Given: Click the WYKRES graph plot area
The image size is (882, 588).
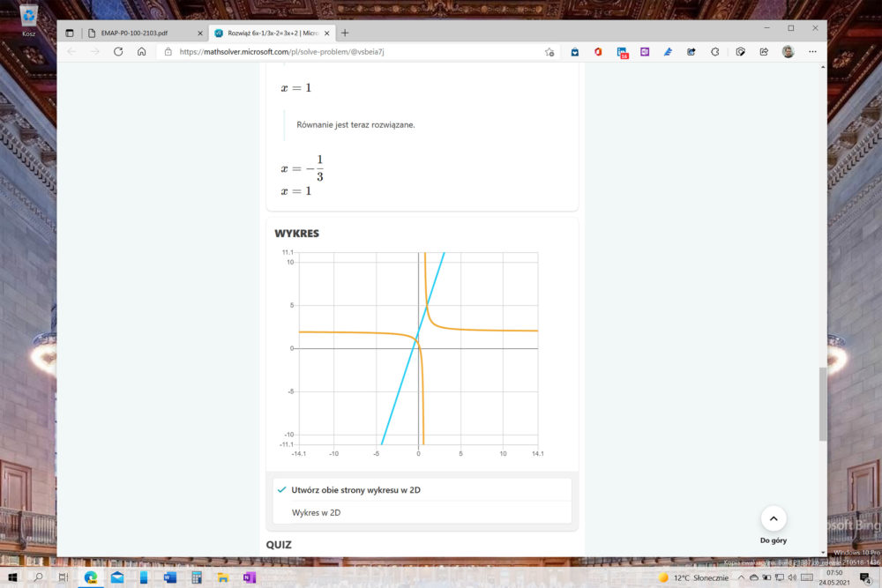Looking at the screenshot, I should pyautogui.click(x=418, y=348).
